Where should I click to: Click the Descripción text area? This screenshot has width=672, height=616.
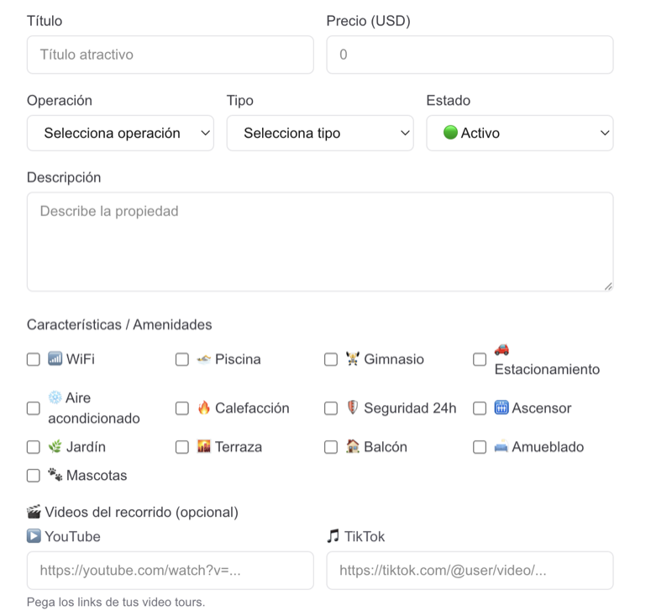(319, 240)
